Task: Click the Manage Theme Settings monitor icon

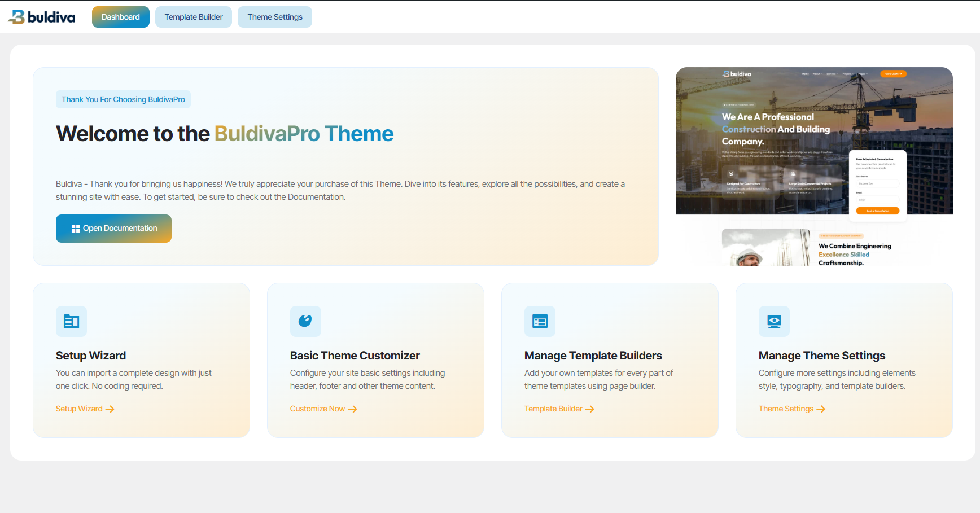Action: point(774,321)
